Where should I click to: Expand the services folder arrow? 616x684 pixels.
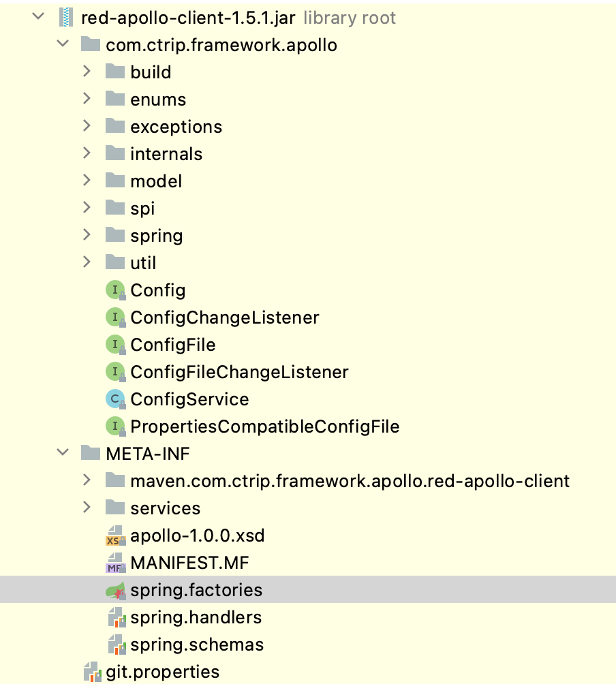(x=87, y=508)
